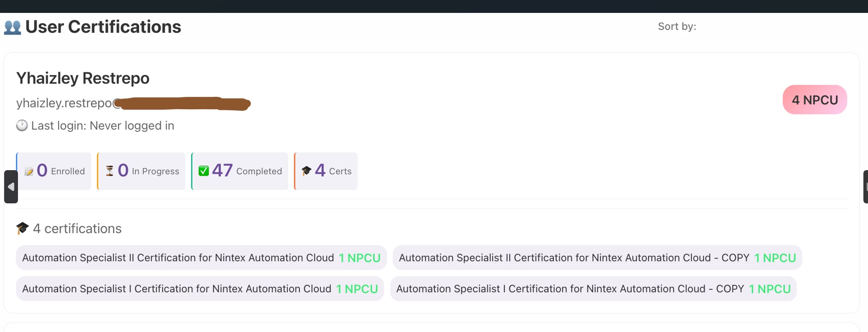868x332 pixels.
Task: Click the right edge panel handle
Action: 865,187
